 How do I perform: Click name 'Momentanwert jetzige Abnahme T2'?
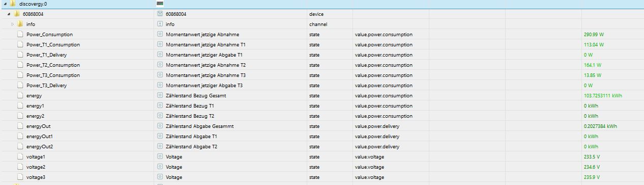(x=206, y=65)
